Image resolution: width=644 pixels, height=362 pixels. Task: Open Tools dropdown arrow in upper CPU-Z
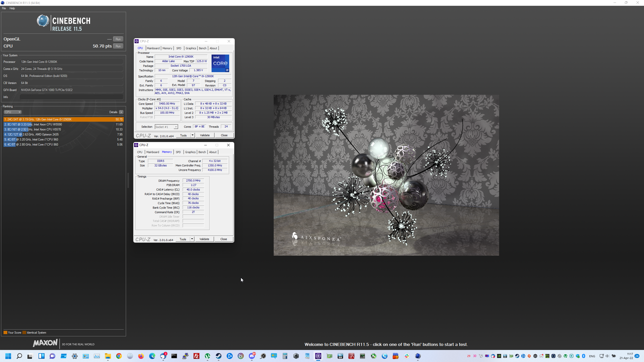coord(192,135)
